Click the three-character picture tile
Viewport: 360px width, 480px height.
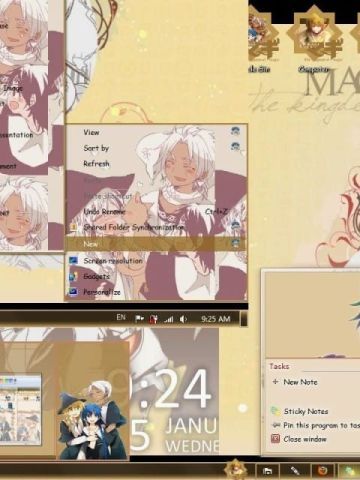(x=93, y=419)
